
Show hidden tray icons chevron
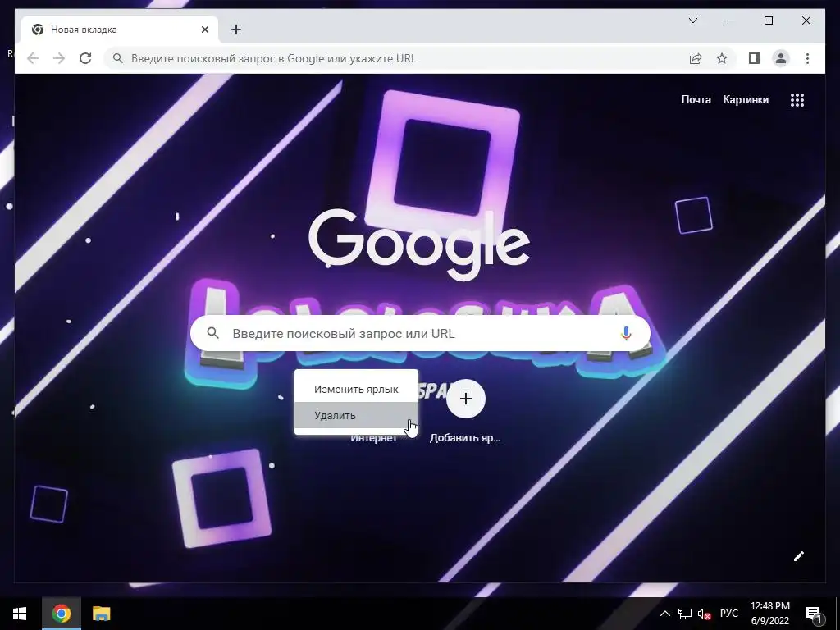(x=664, y=614)
